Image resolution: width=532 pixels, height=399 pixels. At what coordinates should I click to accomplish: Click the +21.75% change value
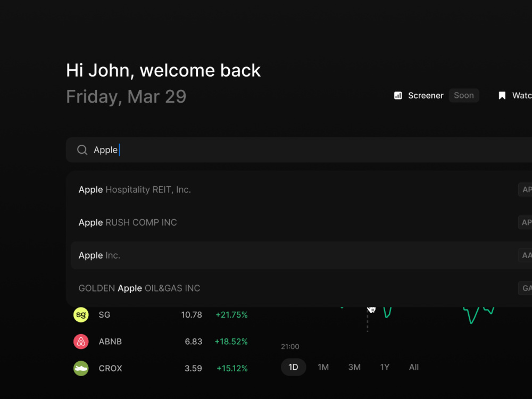[x=231, y=314]
